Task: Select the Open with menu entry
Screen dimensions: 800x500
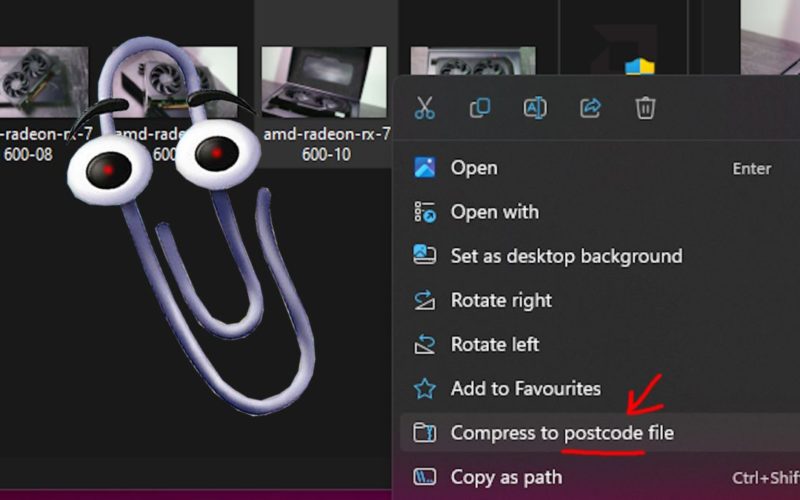Action: (x=600, y=212)
